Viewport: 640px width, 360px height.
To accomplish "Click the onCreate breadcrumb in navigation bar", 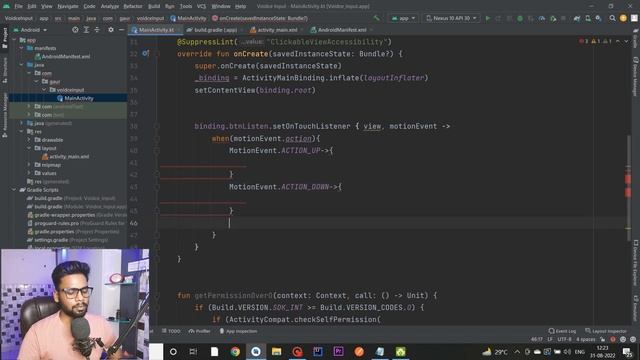I will (x=260, y=18).
